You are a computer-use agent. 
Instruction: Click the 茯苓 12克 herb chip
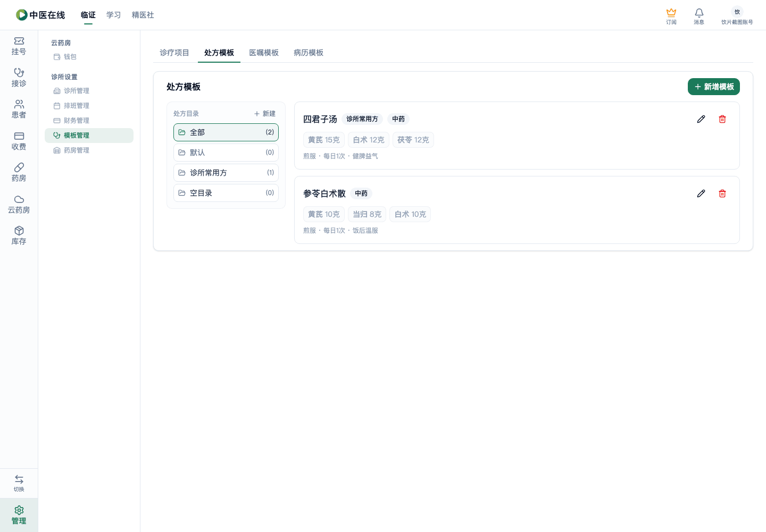pos(413,140)
